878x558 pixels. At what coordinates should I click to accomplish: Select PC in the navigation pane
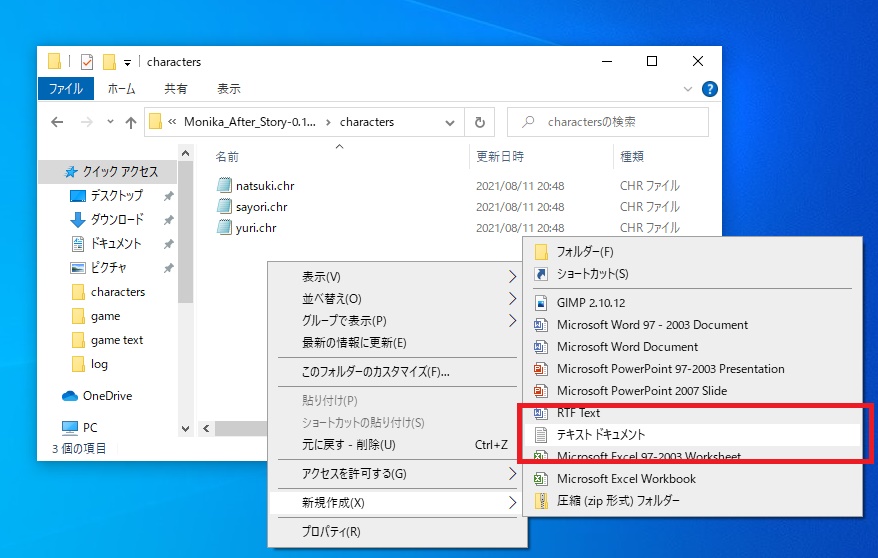click(x=90, y=428)
